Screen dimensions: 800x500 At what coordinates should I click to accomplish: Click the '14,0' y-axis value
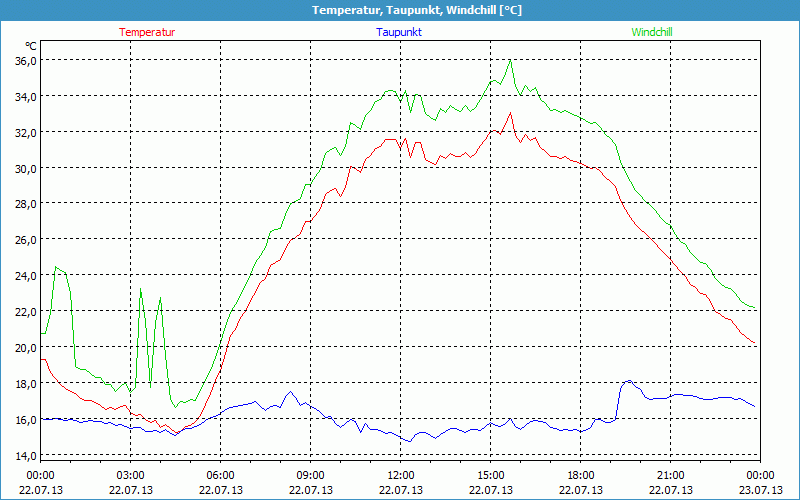pos(26,455)
